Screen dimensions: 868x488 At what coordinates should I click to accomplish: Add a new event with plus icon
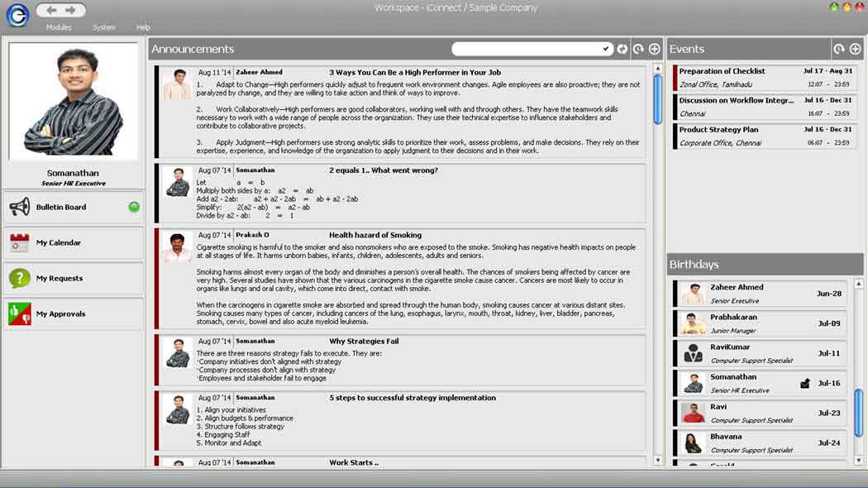(855, 50)
